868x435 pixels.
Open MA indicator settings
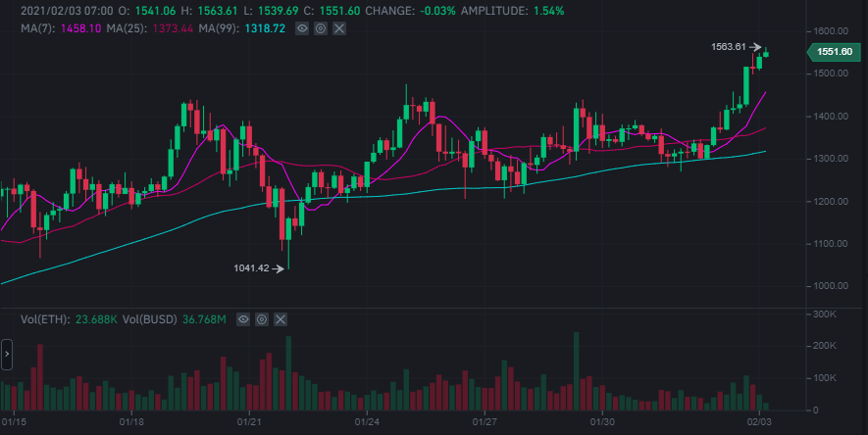click(320, 30)
